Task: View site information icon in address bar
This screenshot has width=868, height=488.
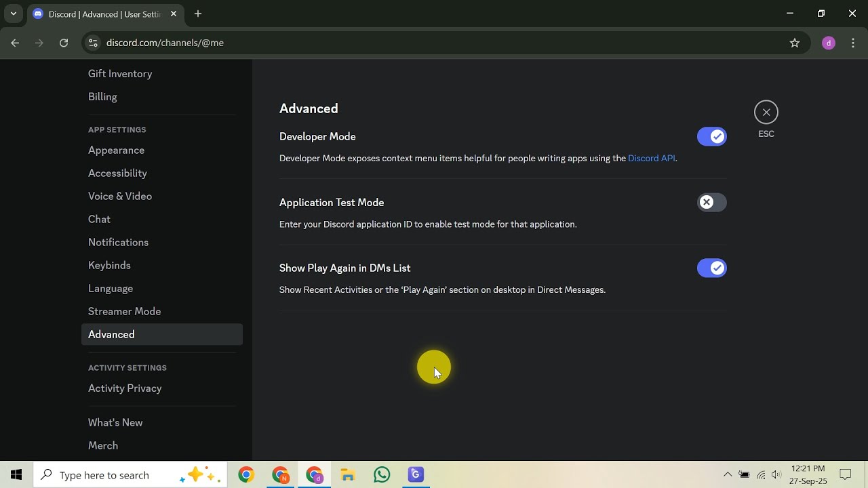Action: 94,43
